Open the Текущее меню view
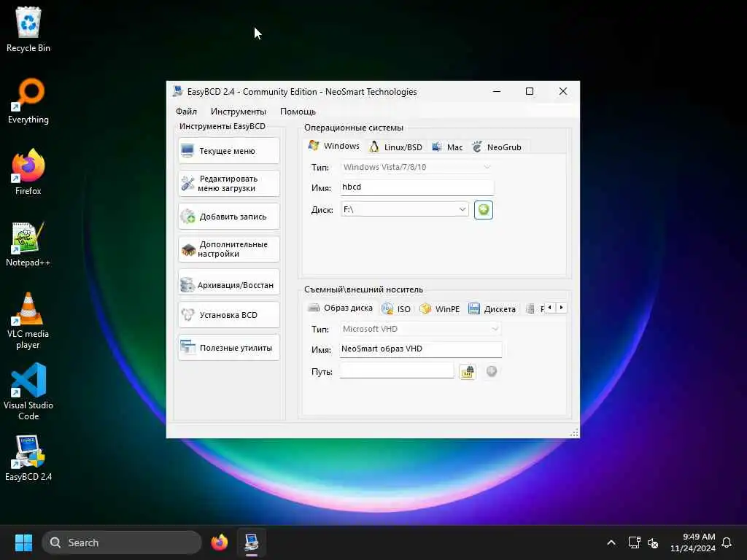The height and width of the screenshot is (560, 747). pyautogui.click(x=228, y=151)
